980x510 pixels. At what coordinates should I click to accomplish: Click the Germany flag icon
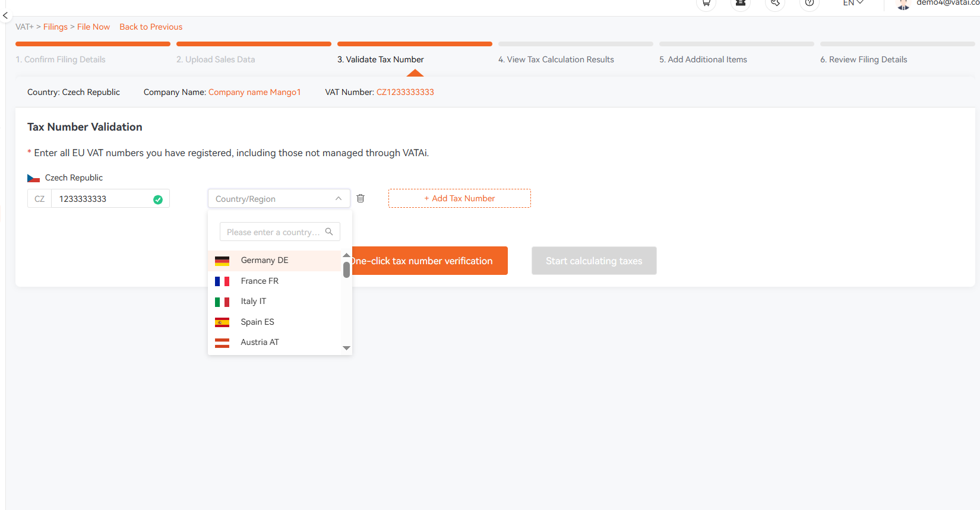222,261
